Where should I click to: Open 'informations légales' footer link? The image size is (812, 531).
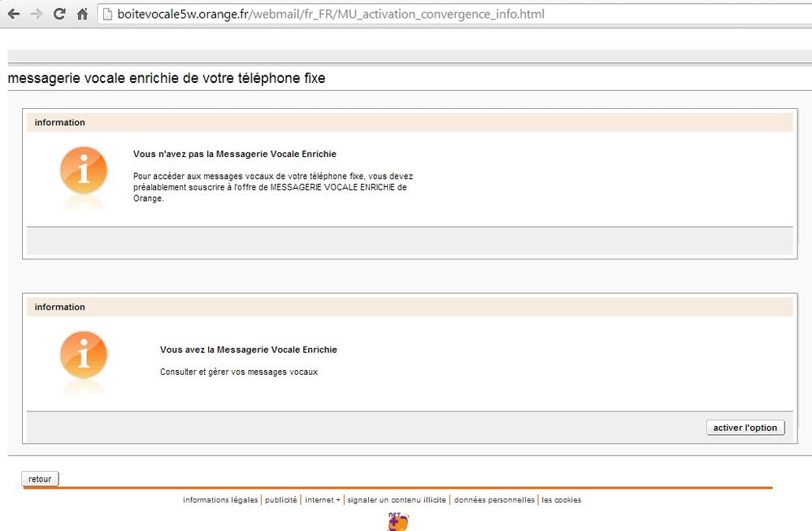220,500
